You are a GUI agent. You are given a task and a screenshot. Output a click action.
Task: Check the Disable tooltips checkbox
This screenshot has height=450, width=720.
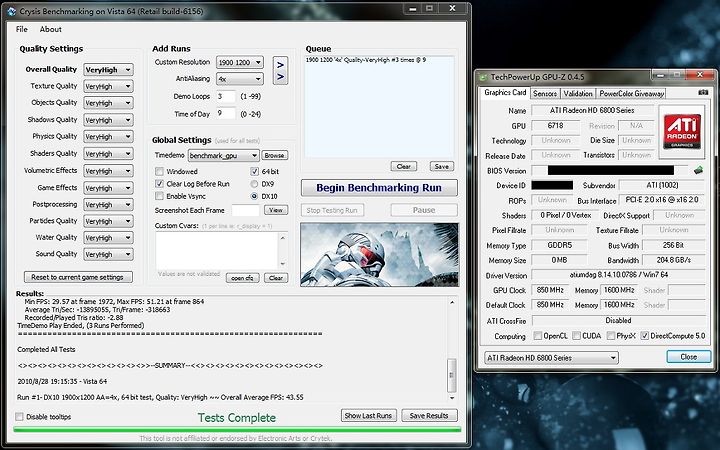pos(19,416)
